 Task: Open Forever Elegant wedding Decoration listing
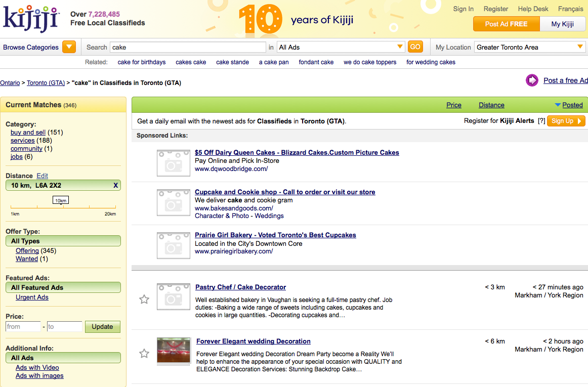click(254, 341)
